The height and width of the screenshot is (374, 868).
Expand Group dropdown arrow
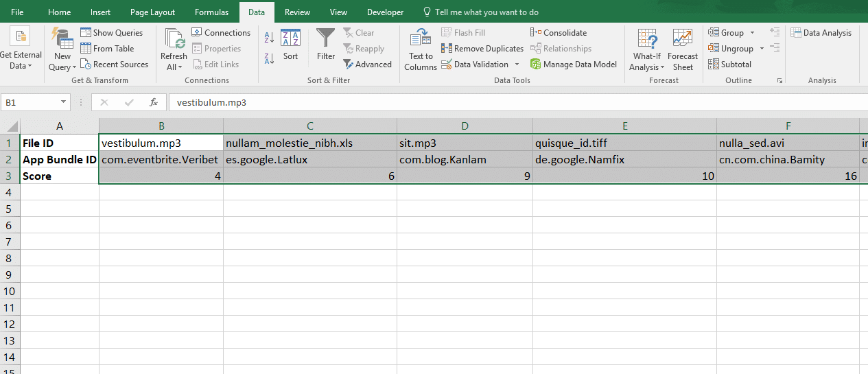pos(752,32)
